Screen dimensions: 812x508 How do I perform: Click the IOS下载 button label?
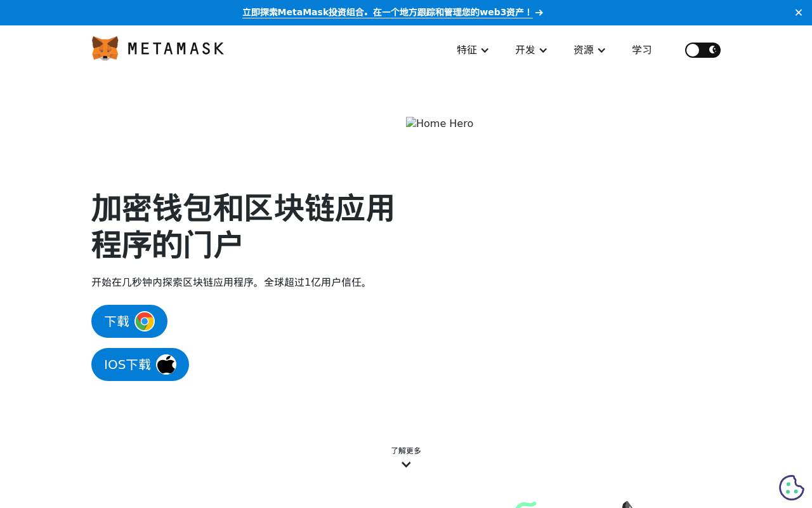(x=128, y=364)
